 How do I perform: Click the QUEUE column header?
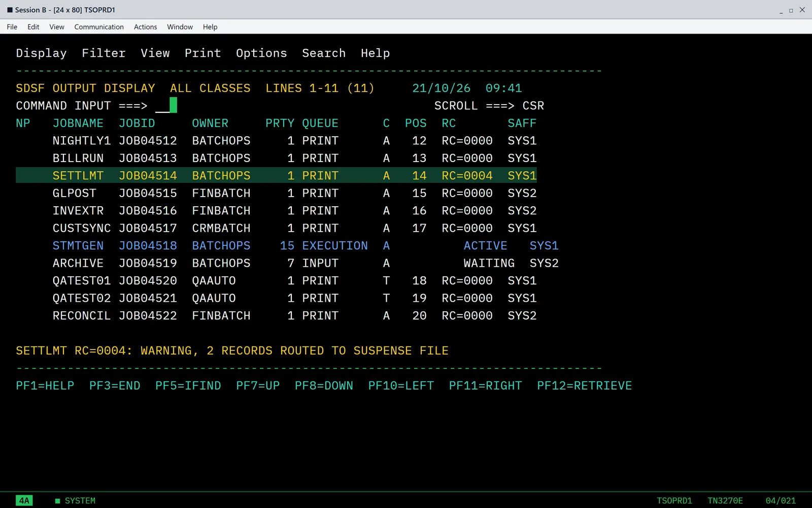pyautogui.click(x=320, y=123)
